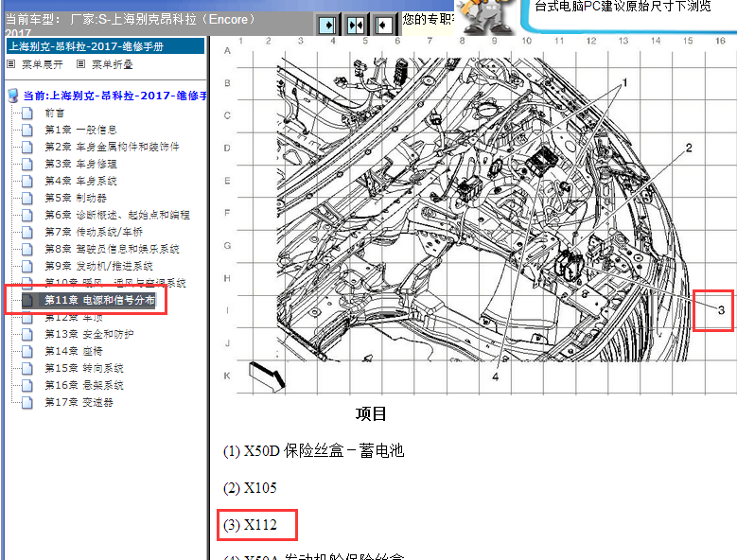Click the computer icon at tree root
The height and width of the screenshot is (560, 737).
coord(13,96)
